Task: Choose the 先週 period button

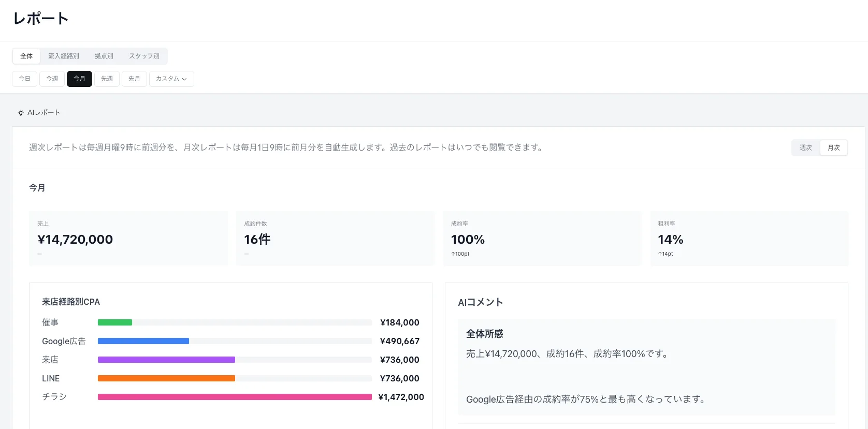Action: pos(107,79)
